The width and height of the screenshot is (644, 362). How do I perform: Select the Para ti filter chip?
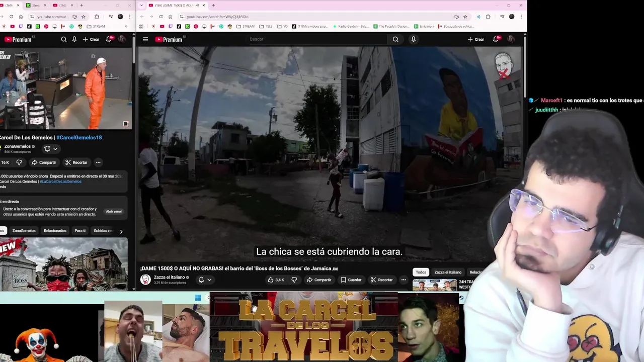(x=80, y=231)
